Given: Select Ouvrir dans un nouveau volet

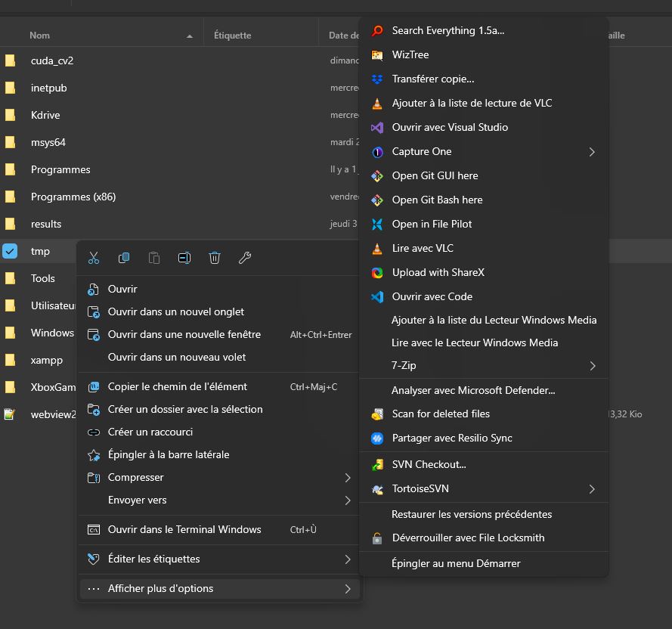Looking at the screenshot, I should (218, 358).
